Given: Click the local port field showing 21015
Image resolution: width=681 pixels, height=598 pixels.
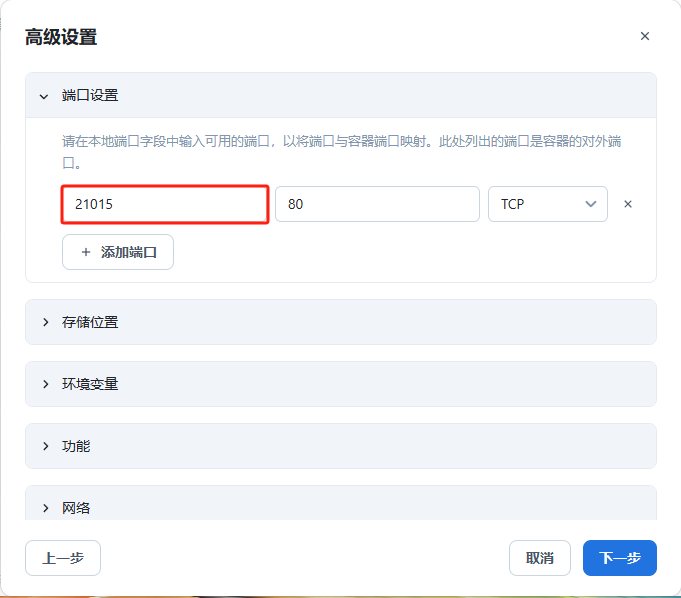Looking at the screenshot, I should (165, 204).
